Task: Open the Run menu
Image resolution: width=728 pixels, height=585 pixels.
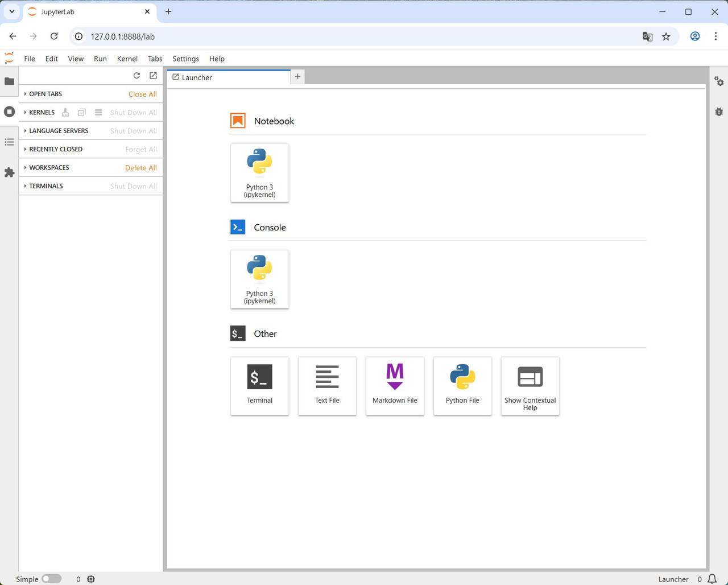Action: [x=100, y=59]
